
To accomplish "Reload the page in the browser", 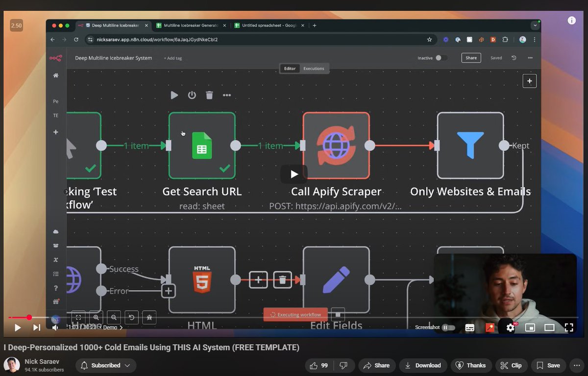I will pyautogui.click(x=76, y=39).
